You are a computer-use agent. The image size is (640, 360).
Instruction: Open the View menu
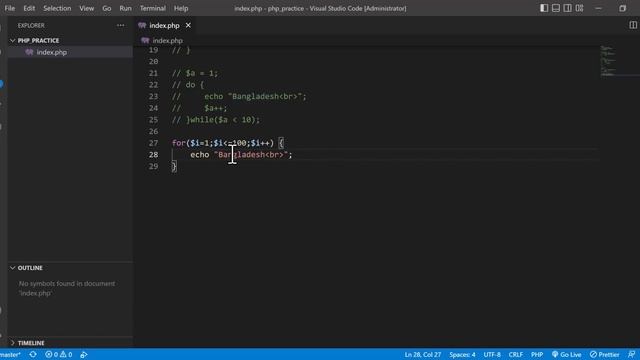pyautogui.click(x=87, y=8)
